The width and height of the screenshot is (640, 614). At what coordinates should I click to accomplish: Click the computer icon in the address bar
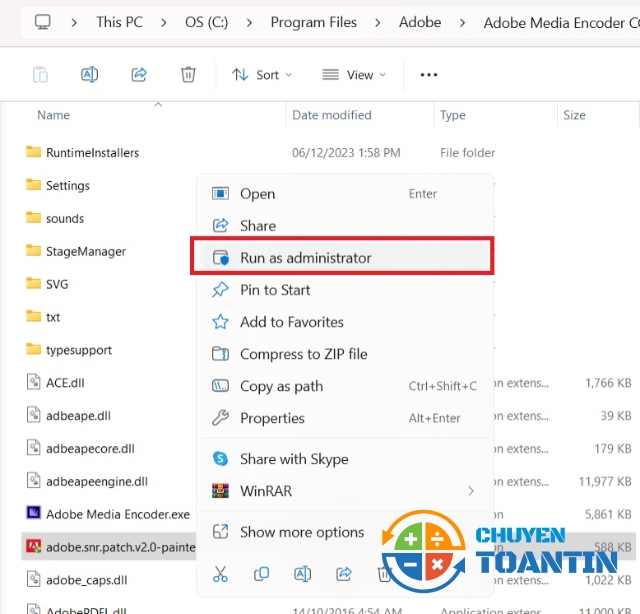pyautogui.click(x=42, y=22)
